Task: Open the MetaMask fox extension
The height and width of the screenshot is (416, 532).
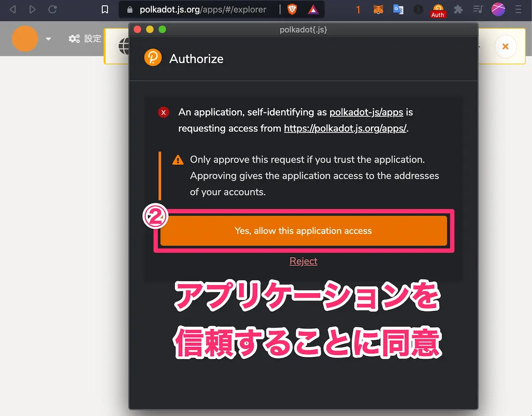Action: (x=378, y=9)
